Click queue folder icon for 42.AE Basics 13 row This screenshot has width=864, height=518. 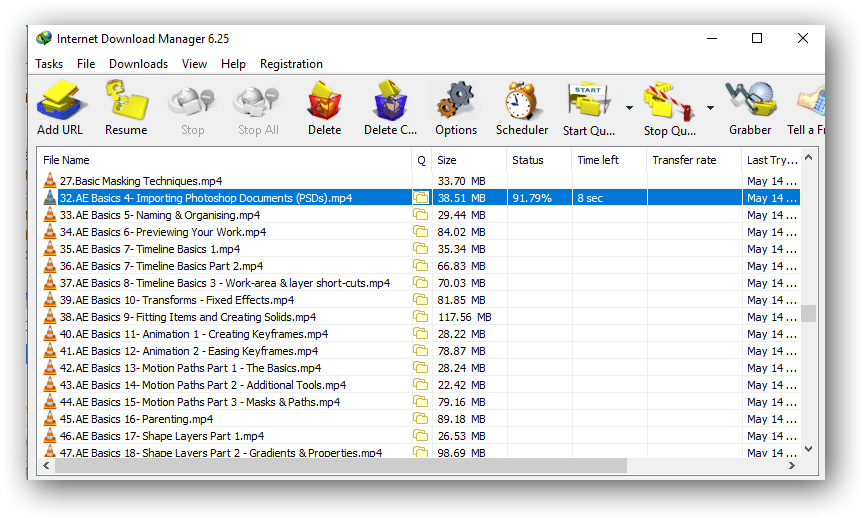tap(421, 368)
